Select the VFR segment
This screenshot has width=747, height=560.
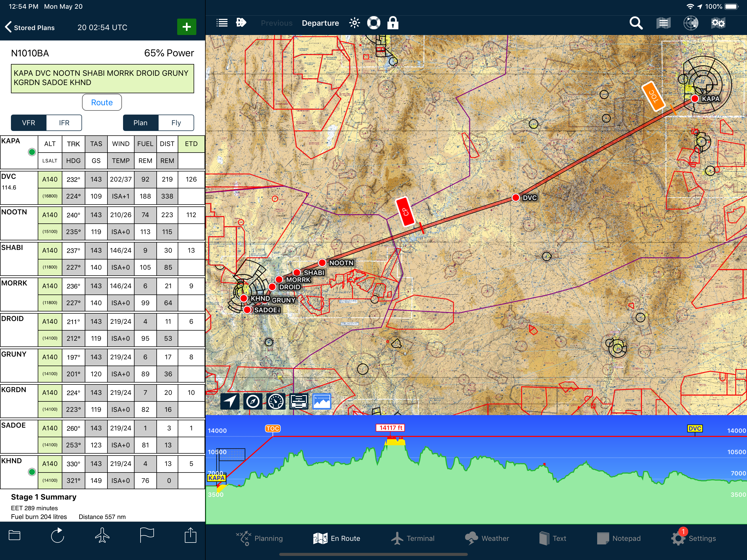point(29,122)
